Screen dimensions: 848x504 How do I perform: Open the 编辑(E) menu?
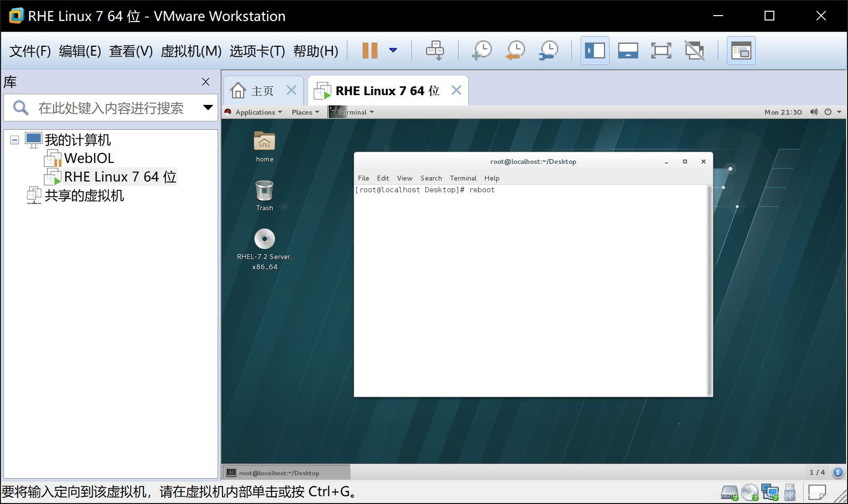pos(80,51)
